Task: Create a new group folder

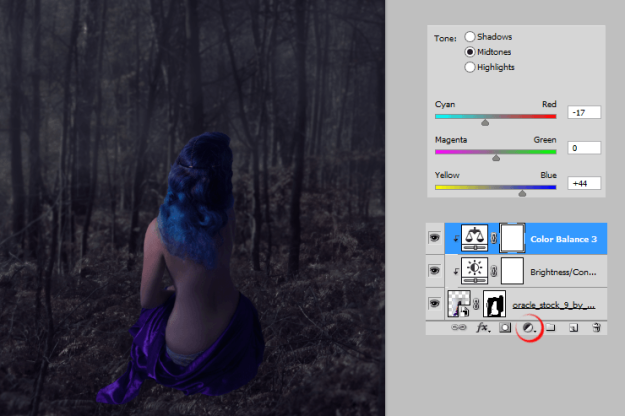Action: (550, 328)
